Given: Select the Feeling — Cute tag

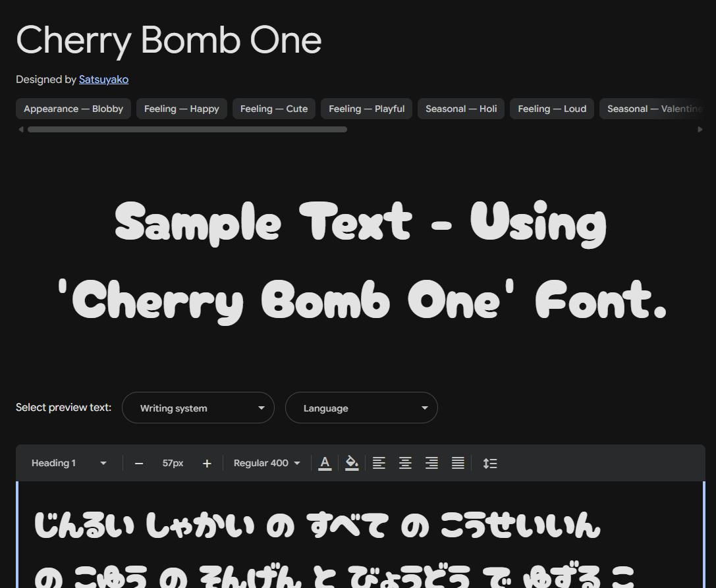Looking at the screenshot, I should click(x=274, y=109).
